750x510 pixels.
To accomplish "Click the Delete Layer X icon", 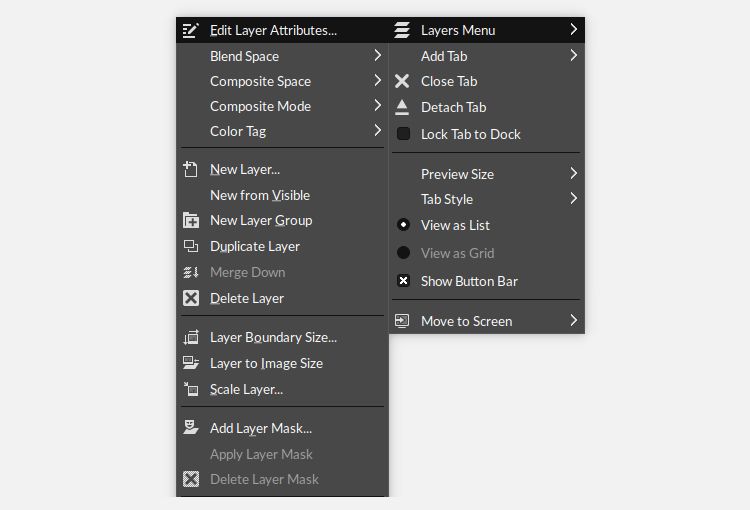I will click(x=191, y=298).
